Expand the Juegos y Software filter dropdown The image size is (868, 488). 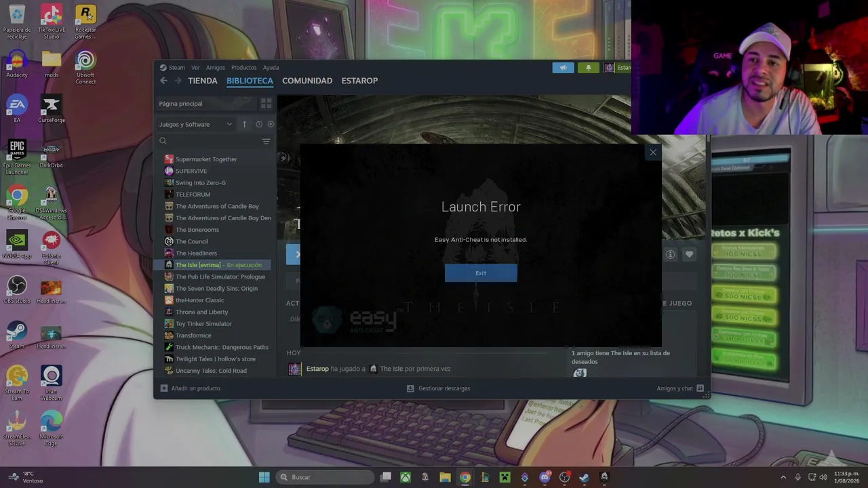click(195, 124)
